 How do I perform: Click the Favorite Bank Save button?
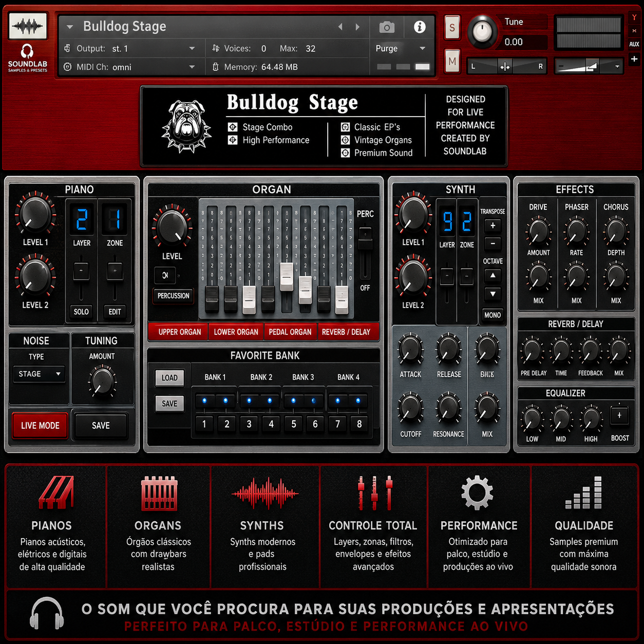click(x=169, y=404)
